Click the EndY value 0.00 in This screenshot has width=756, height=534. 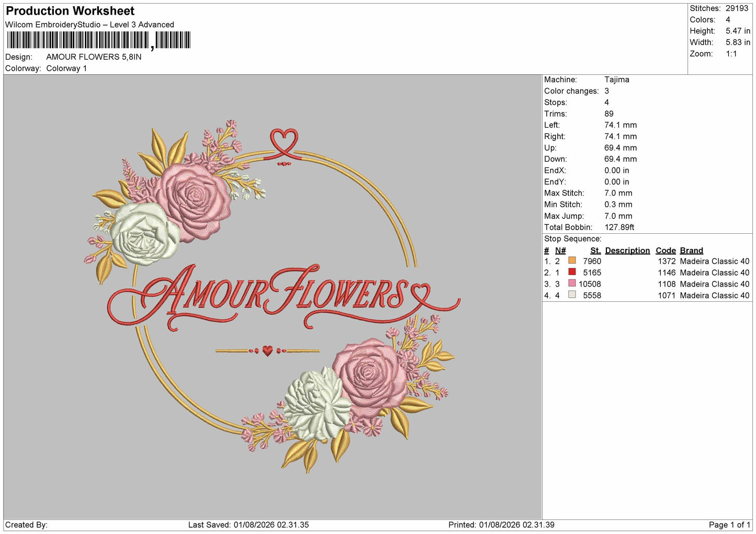(x=617, y=182)
